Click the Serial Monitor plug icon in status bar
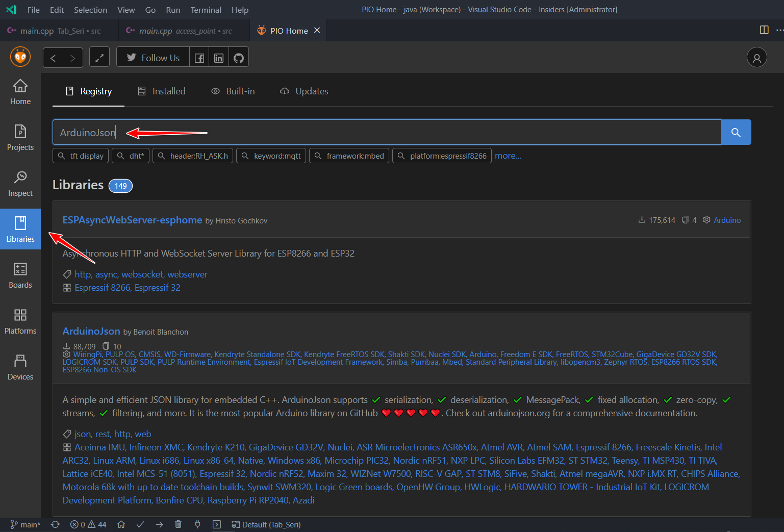 tap(197, 524)
